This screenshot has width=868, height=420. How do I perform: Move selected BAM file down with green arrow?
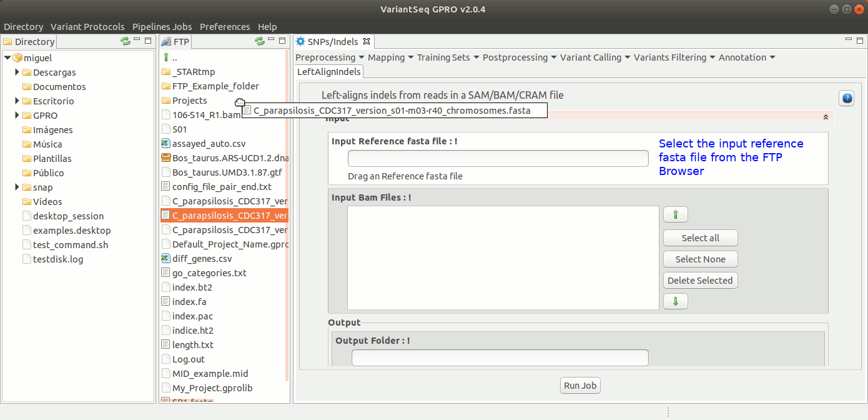coord(675,301)
